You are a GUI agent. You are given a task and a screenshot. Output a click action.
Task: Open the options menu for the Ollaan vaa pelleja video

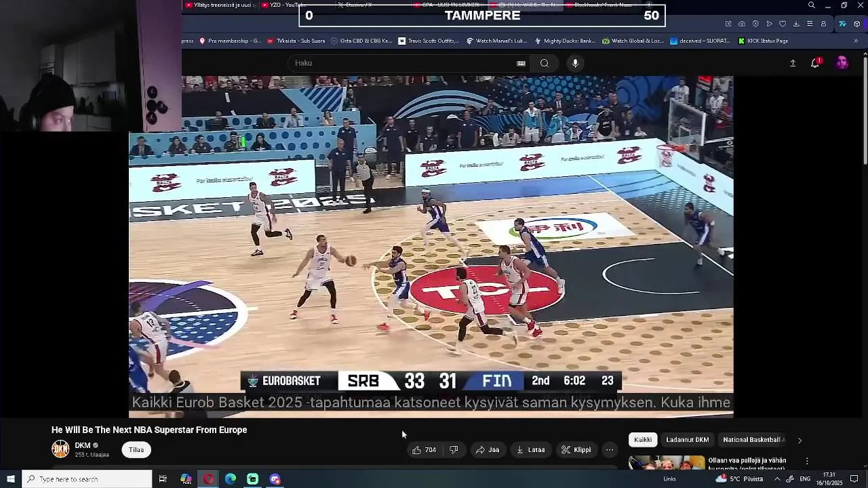807,461
